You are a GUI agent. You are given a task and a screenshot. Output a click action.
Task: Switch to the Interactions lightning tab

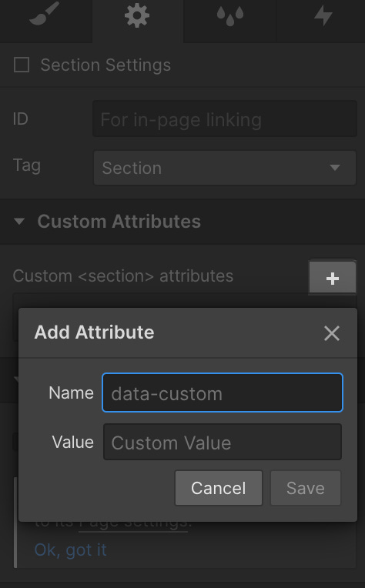point(323,16)
